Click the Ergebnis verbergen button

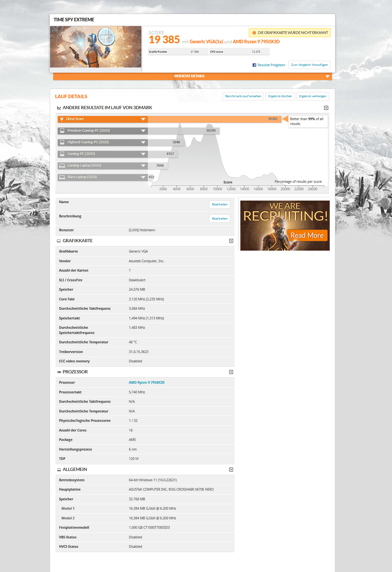click(x=313, y=96)
